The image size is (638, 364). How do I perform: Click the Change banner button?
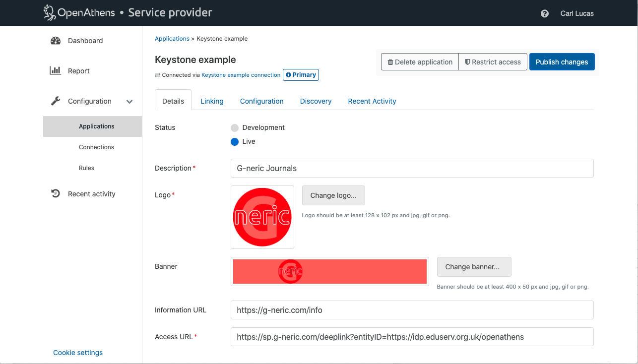473,267
